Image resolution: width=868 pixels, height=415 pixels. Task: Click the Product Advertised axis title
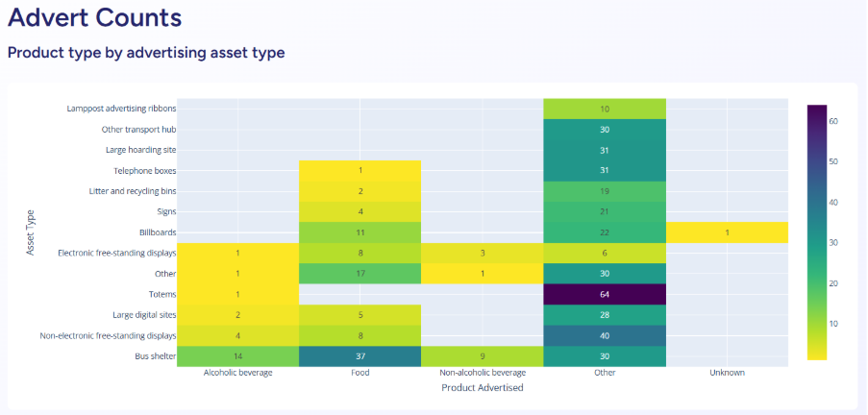pyautogui.click(x=482, y=387)
